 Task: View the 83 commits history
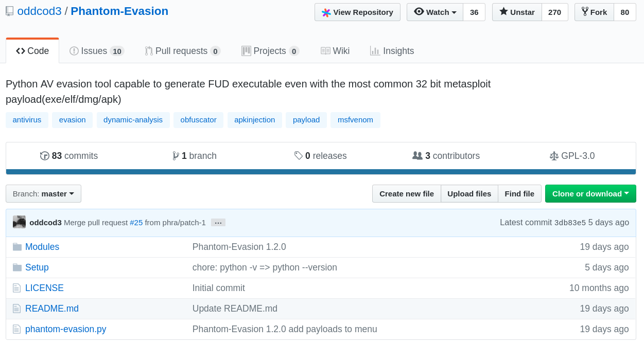(69, 156)
